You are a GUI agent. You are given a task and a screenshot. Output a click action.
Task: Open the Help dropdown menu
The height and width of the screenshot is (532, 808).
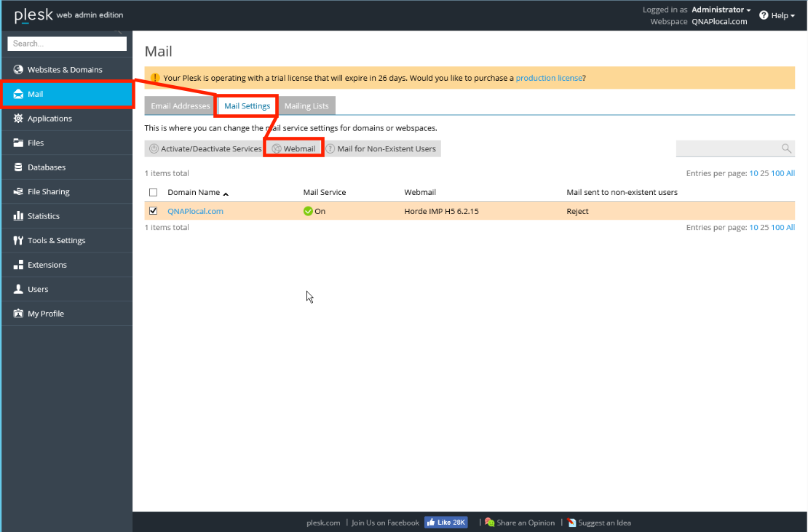pyautogui.click(x=777, y=15)
